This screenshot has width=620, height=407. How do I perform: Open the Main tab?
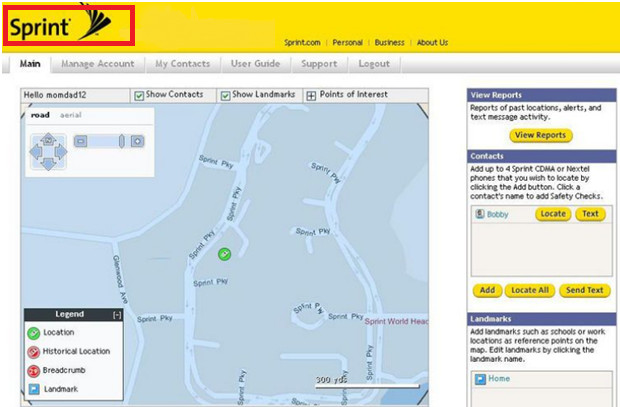click(x=30, y=64)
